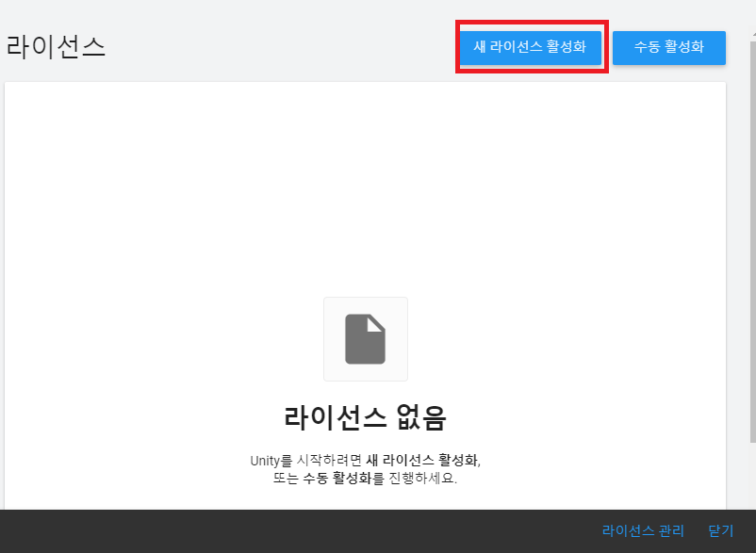Click the 새 라이선스 활성화 button
This screenshot has height=553, width=756.
(530, 47)
